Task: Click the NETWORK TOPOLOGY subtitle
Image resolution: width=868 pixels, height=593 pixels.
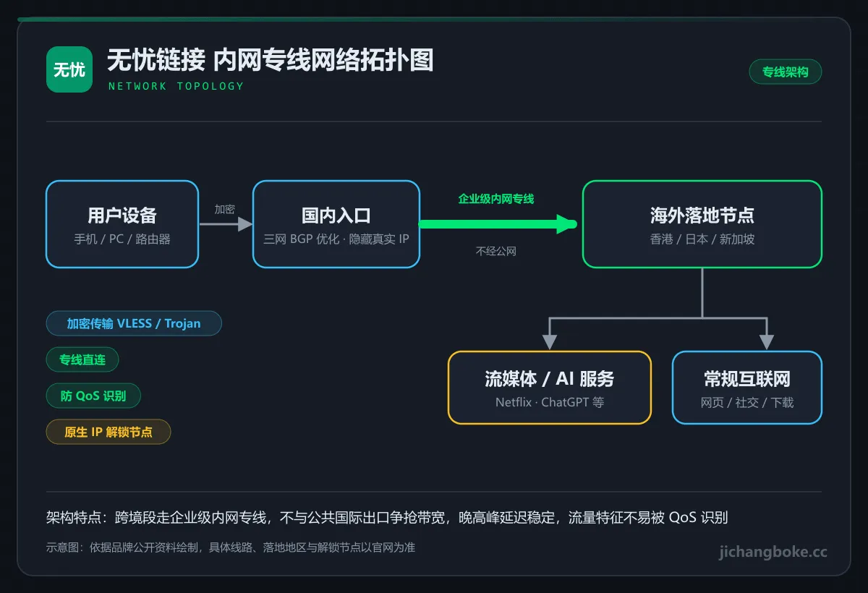Action: click(176, 86)
